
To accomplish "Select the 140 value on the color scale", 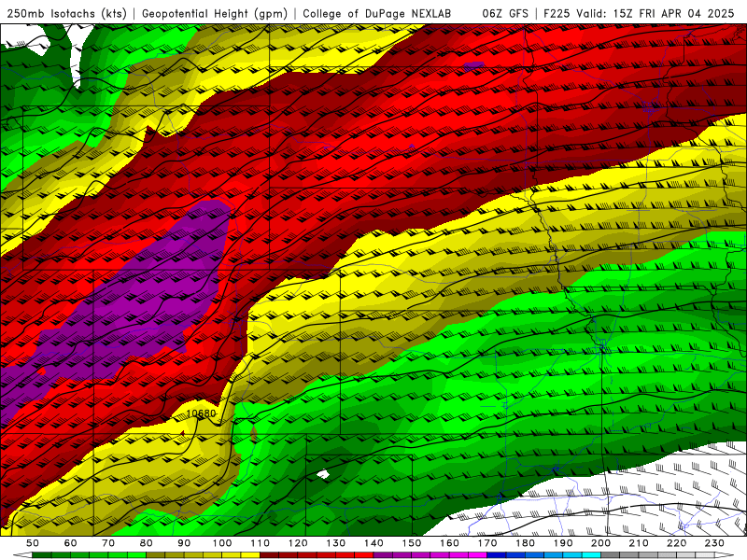I will click(x=373, y=543).
